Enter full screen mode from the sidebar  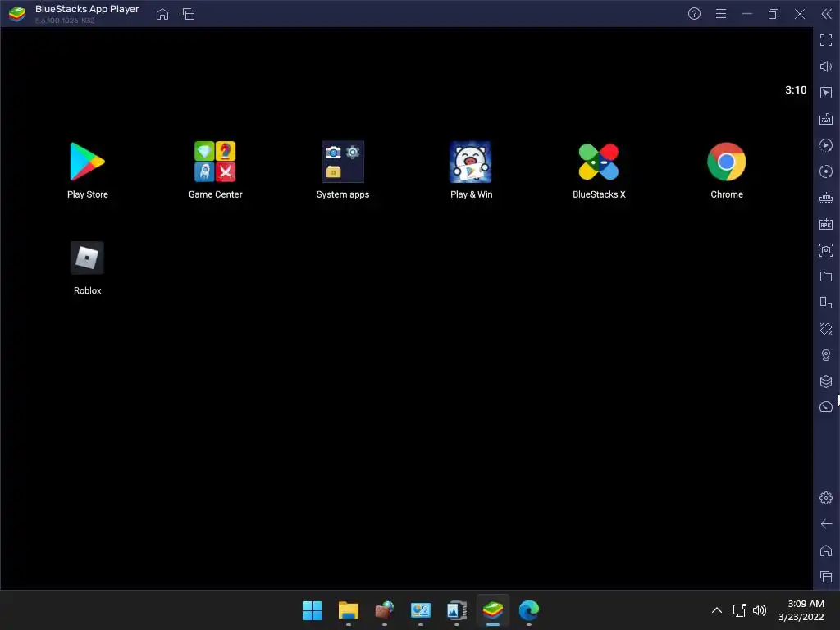(826, 40)
